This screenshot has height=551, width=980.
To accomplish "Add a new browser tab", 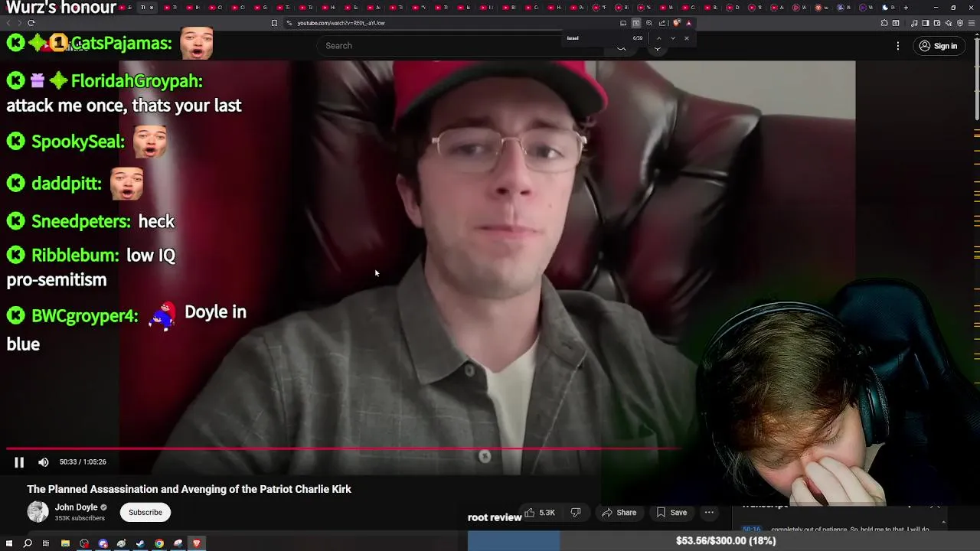I will [x=906, y=8].
